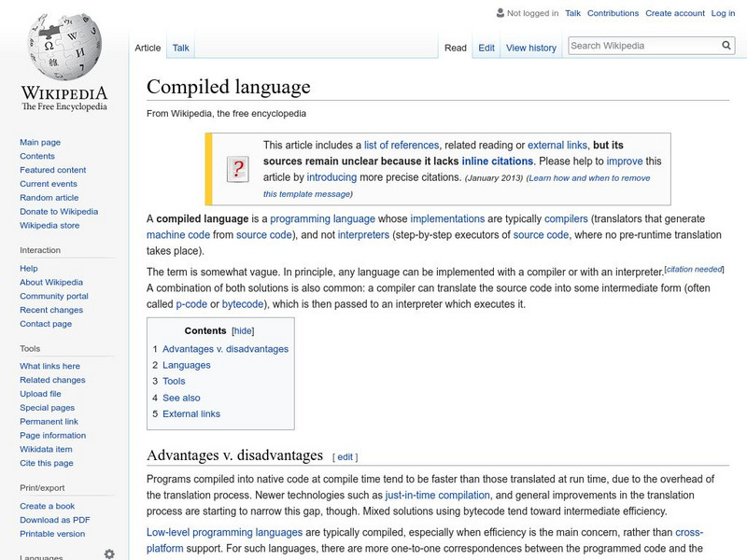
Task: Open the View history tab
Action: click(530, 48)
